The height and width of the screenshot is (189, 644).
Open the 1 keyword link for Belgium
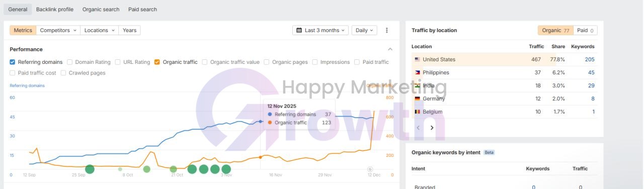pos(593,112)
